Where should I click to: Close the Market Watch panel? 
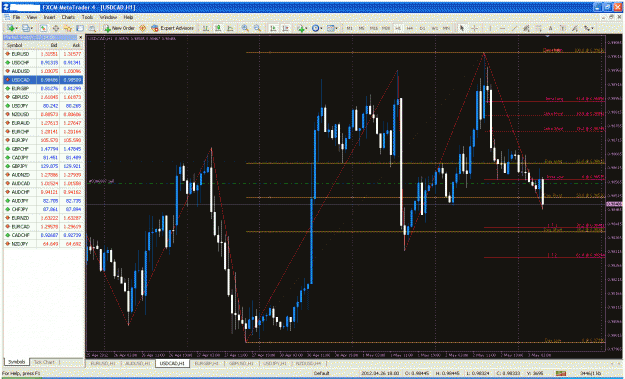click(81, 37)
